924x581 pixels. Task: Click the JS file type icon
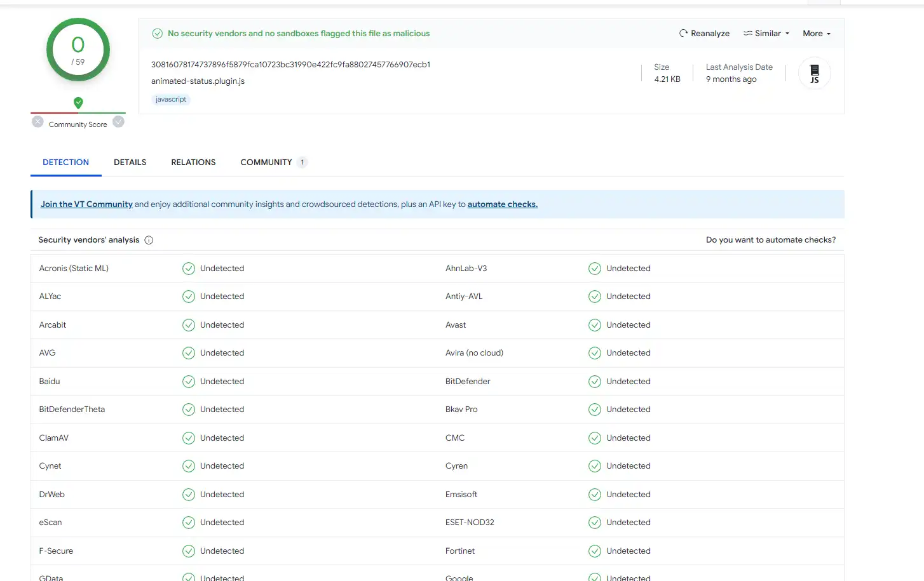[815, 74]
